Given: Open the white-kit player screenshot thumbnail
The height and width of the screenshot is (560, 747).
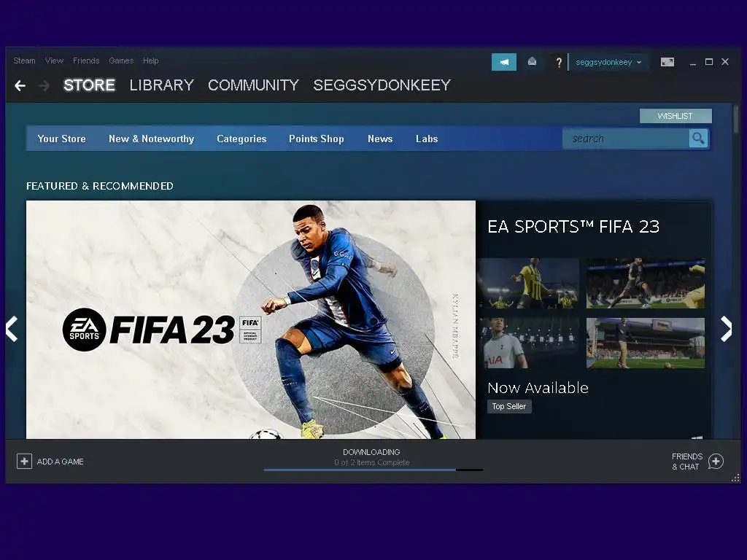Looking at the screenshot, I should [x=528, y=343].
